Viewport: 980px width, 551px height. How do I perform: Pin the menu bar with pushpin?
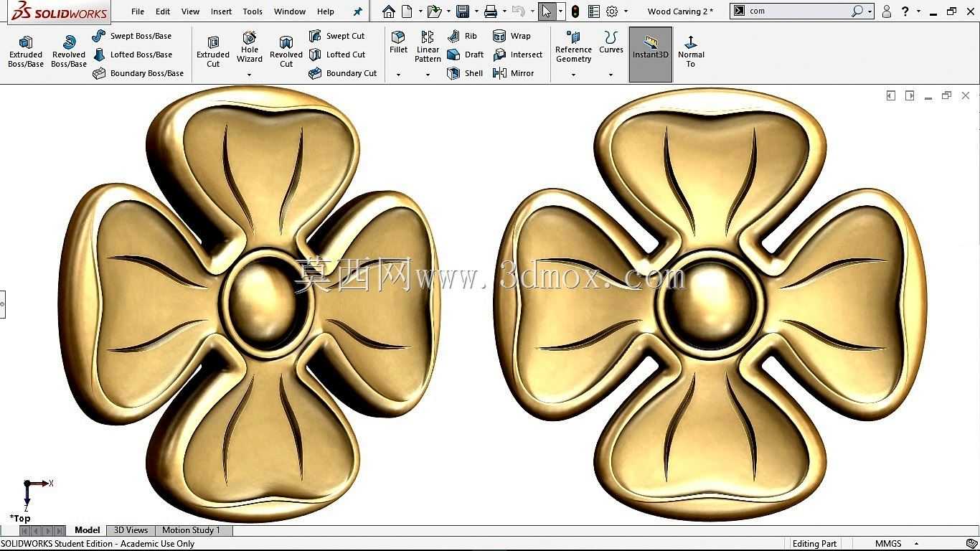point(358,11)
